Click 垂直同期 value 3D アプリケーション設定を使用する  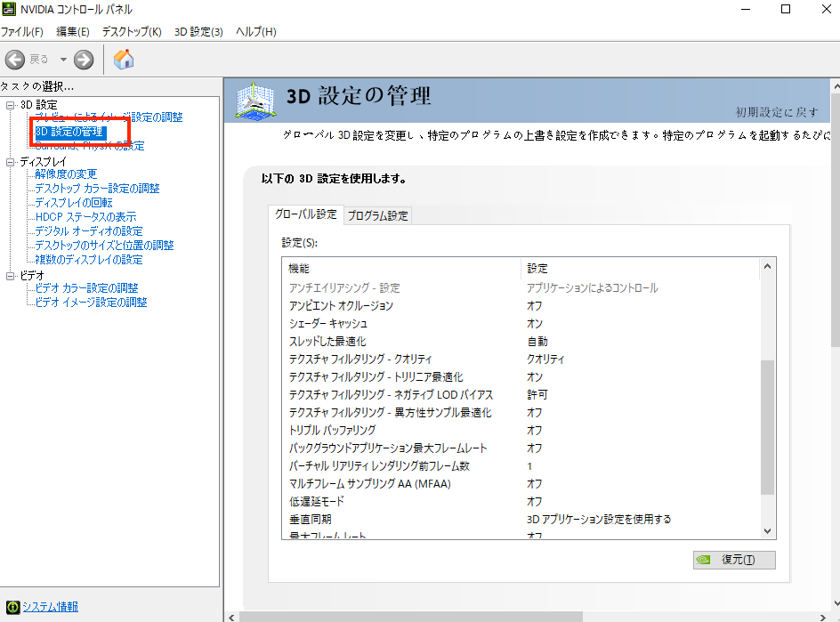coord(598,519)
